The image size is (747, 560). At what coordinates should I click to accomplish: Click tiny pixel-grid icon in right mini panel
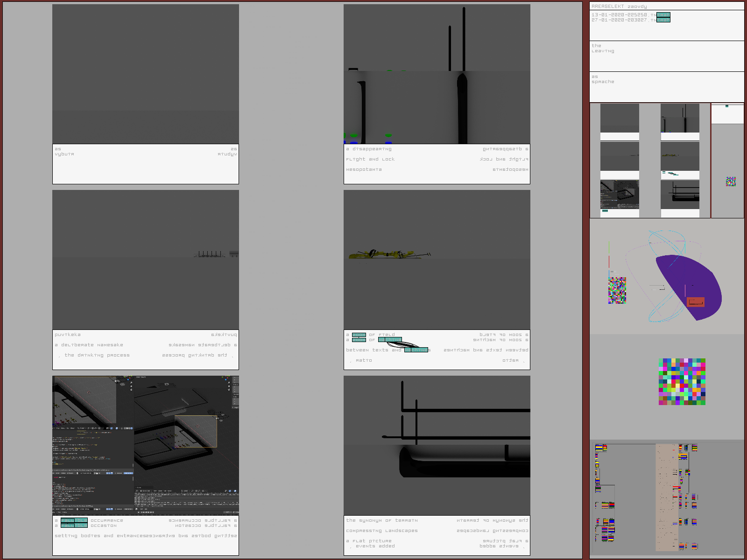click(731, 182)
